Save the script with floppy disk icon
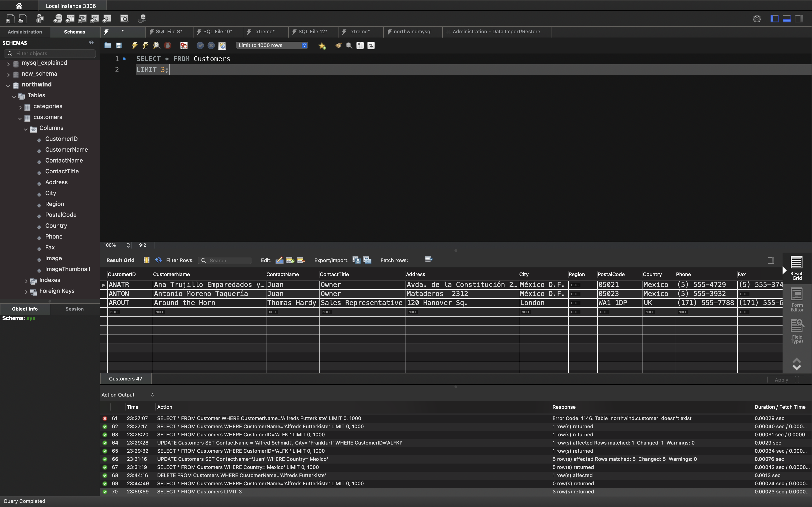This screenshot has width=812, height=507. [119, 45]
